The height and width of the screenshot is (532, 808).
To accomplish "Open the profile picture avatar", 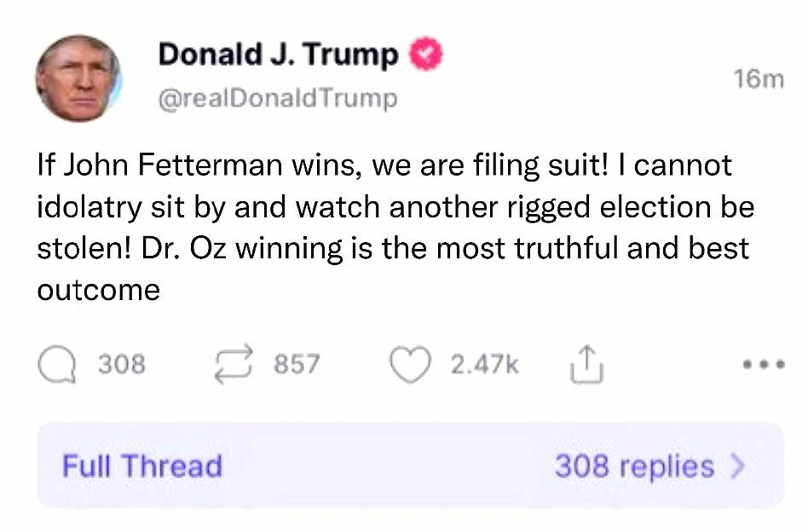I will tap(78, 79).
